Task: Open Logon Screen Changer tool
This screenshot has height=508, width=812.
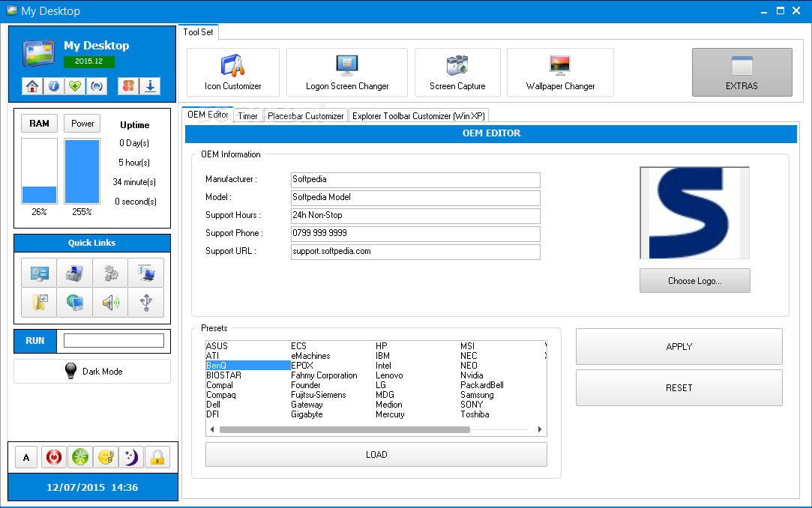Action: click(347, 73)
